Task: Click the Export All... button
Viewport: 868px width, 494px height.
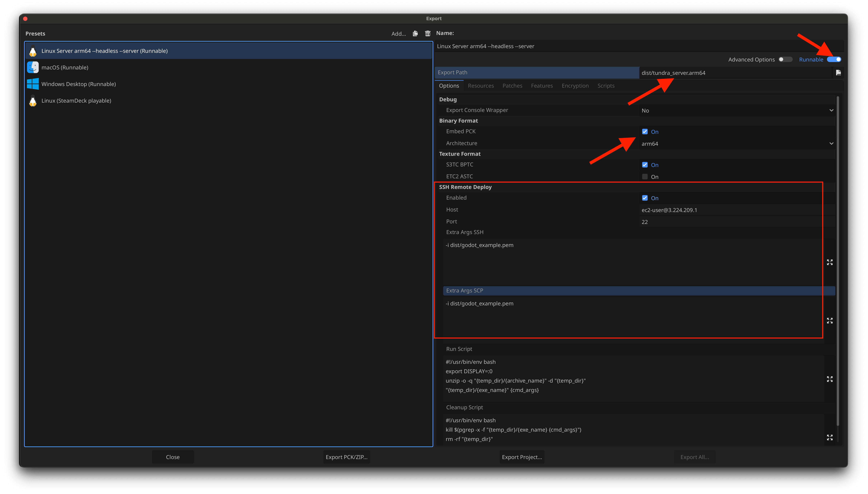Action: click(x=694, y=457)
